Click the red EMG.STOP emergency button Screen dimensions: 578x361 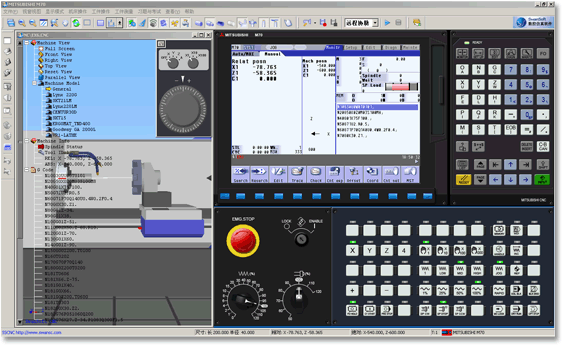tap(243, 241)
